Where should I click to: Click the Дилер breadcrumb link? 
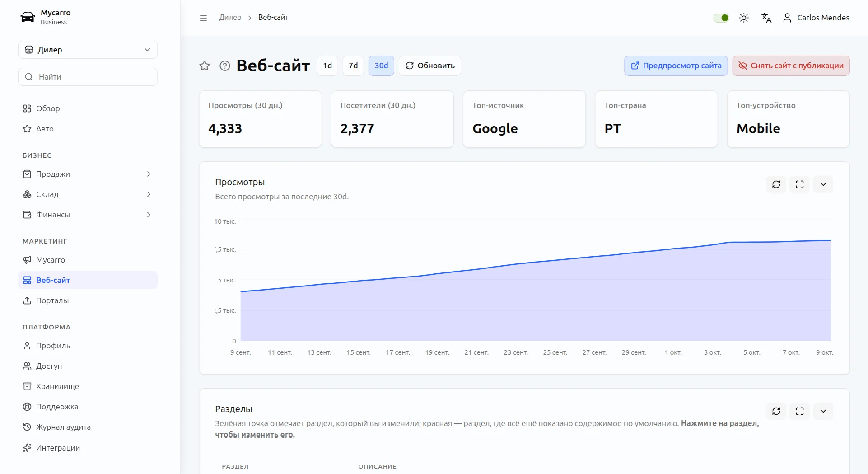(x=230, y=18)
